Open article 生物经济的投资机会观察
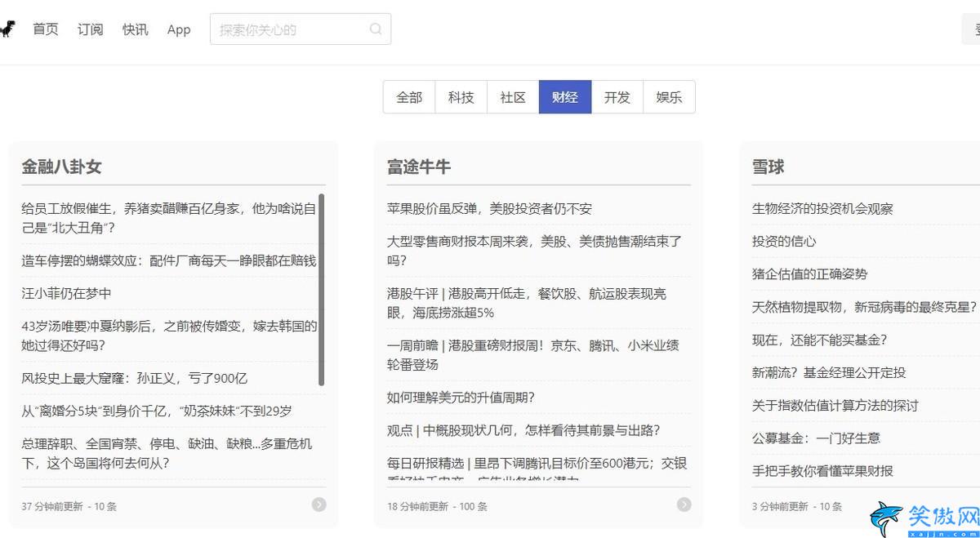The width and height of the screenshot is (980, 538). [822, 208]
